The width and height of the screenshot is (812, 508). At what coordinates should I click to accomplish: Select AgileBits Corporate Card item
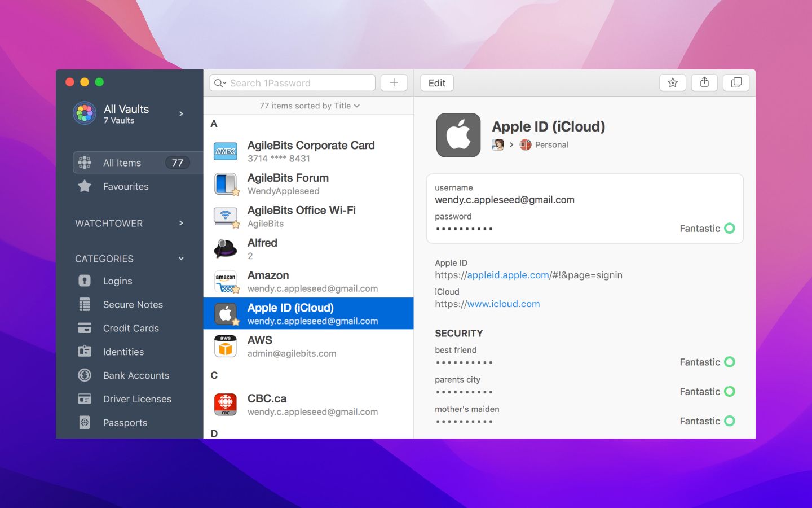coord(308,151)
